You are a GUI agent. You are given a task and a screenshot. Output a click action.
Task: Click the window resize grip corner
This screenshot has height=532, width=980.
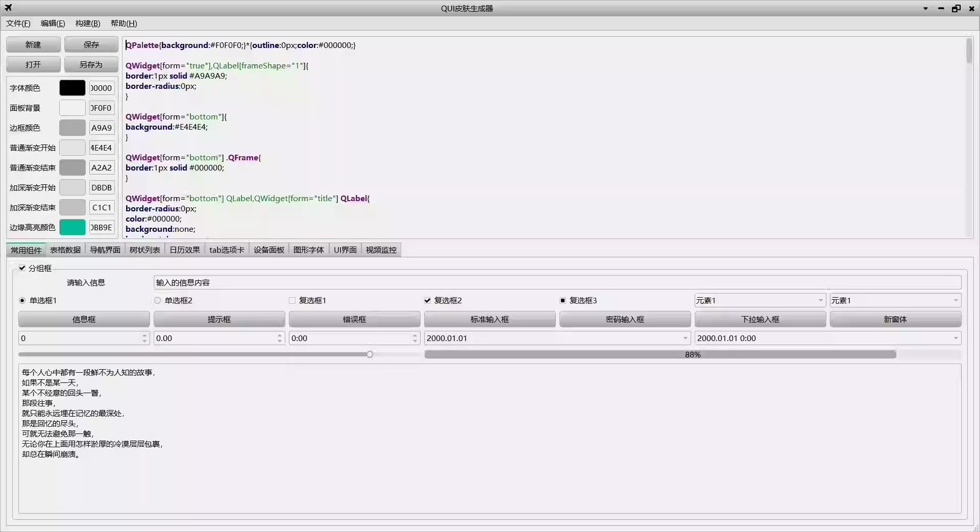[975, 527]
